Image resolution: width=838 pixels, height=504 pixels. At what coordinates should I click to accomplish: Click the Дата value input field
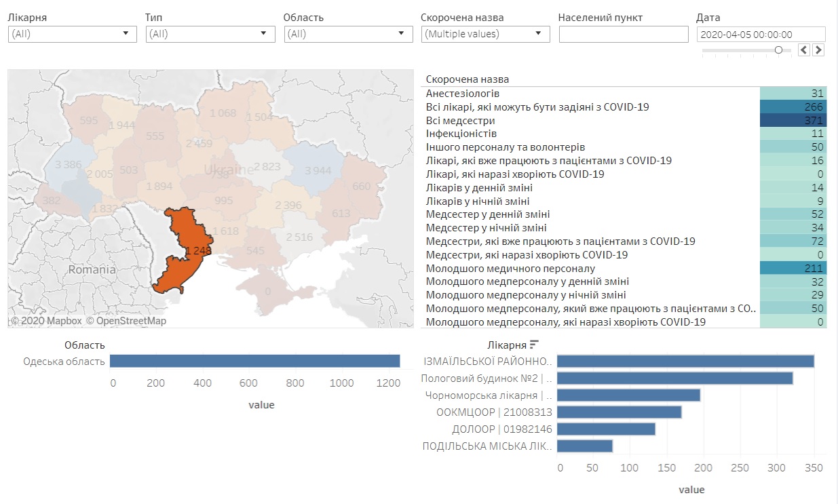(x=760, y=35)
